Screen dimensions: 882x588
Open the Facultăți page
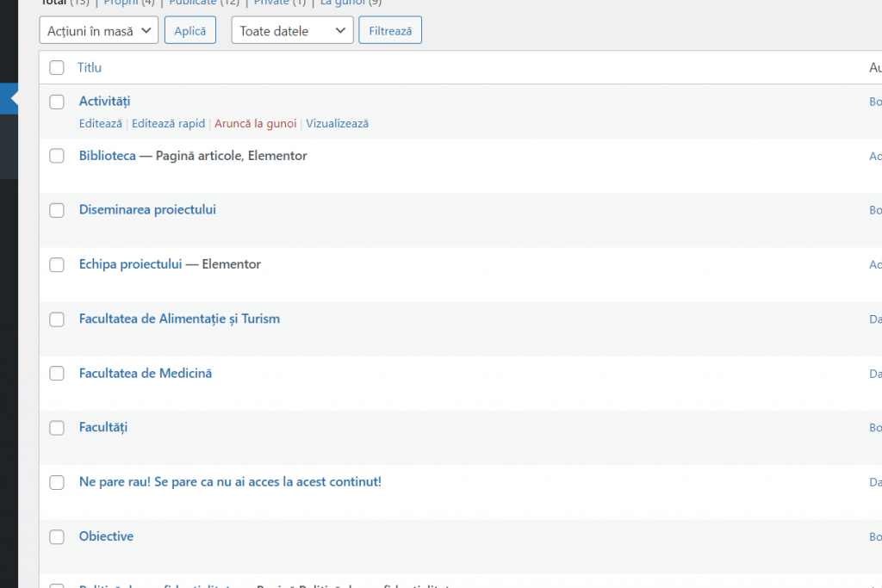pos(102,428)
